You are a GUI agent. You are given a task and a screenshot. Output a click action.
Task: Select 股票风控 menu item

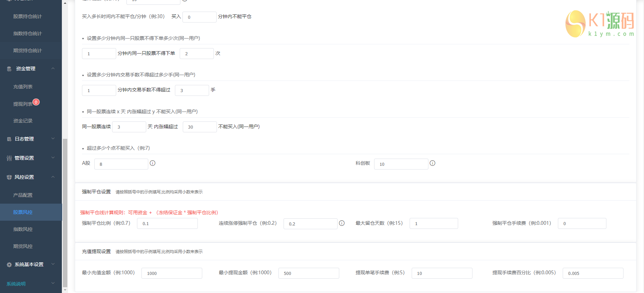(31, 212)
